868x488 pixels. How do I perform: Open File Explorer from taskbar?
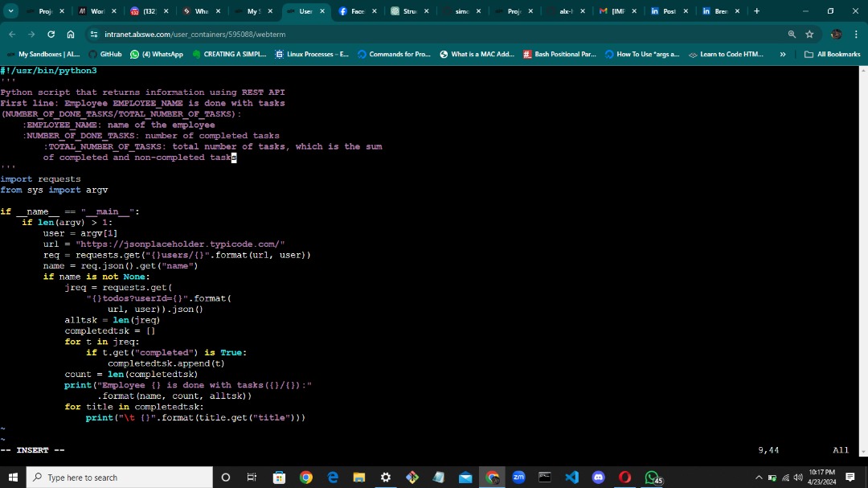click(359, 477)
